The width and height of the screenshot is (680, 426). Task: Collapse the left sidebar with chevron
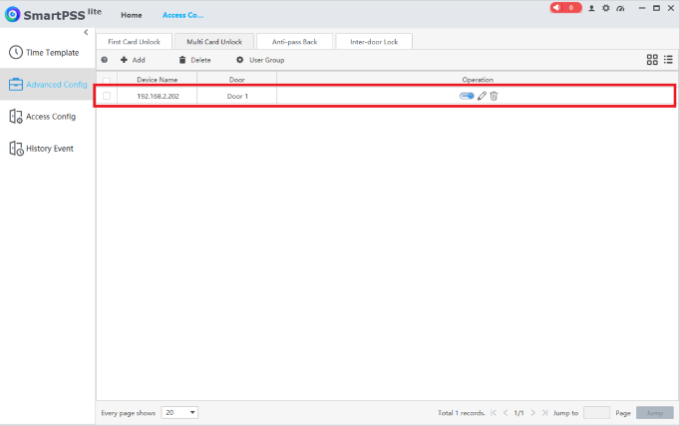coord(86,32)
